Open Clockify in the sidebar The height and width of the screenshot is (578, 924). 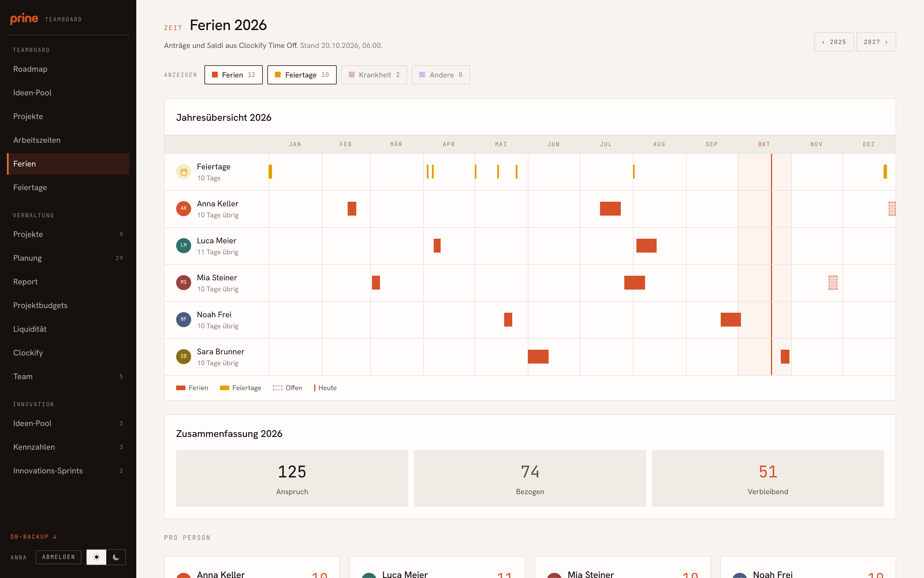(x=68, y=353)
